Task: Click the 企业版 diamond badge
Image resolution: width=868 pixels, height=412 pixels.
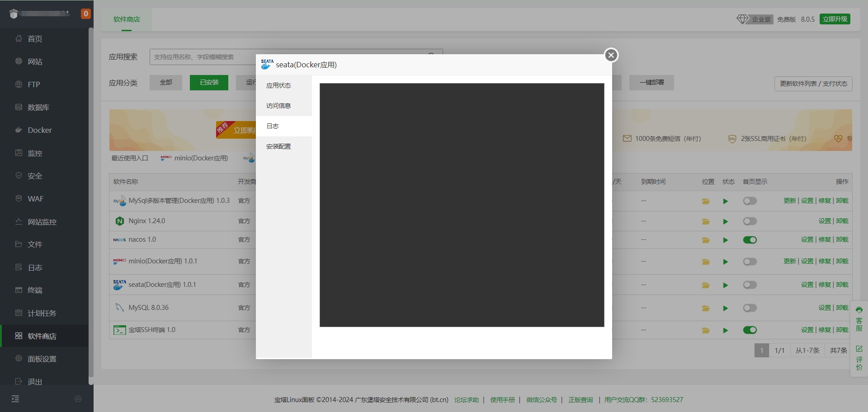Action: coord(755,19)
